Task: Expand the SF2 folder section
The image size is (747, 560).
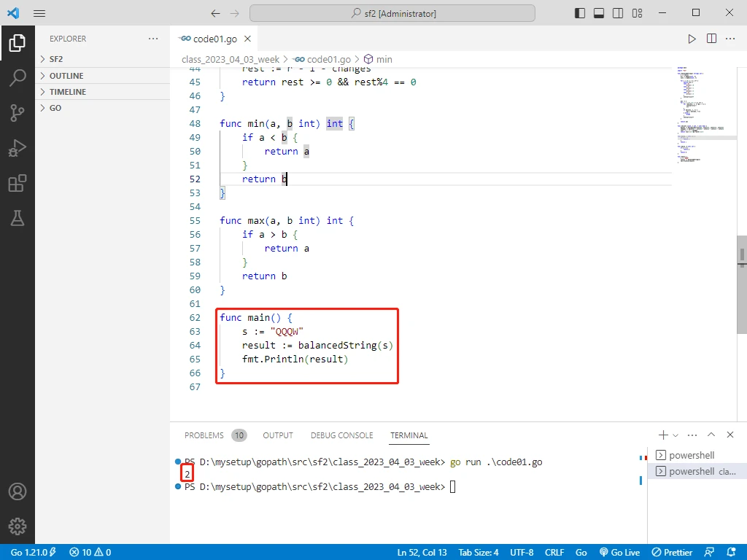Action: (x=102, y=59)
